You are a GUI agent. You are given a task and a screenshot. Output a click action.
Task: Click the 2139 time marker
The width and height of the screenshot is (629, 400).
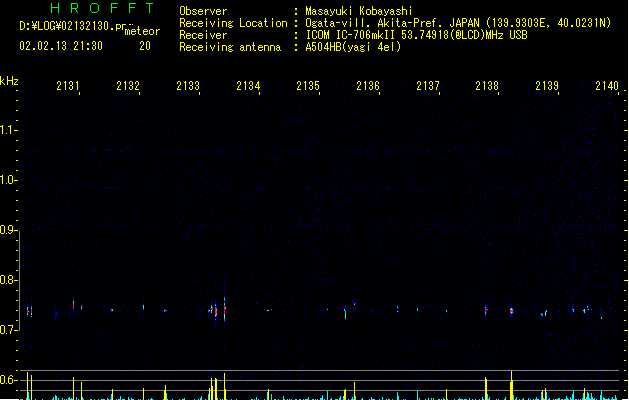(x=547, y=85)
